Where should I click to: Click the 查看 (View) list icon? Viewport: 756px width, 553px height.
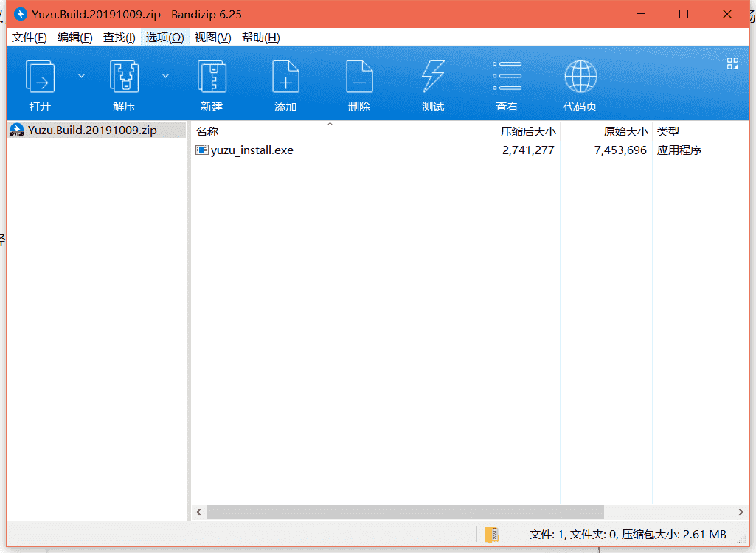(507, 76)
